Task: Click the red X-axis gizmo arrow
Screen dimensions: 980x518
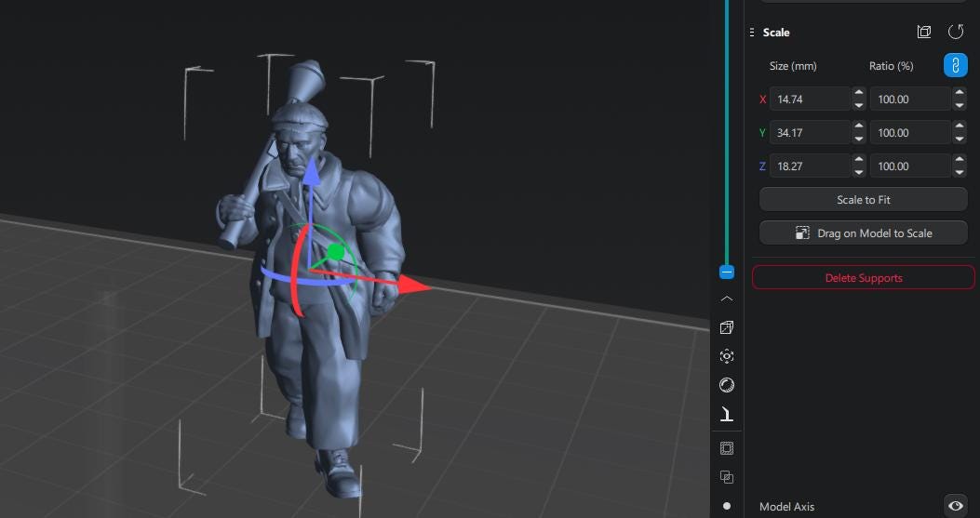Action: pos(414,286)
